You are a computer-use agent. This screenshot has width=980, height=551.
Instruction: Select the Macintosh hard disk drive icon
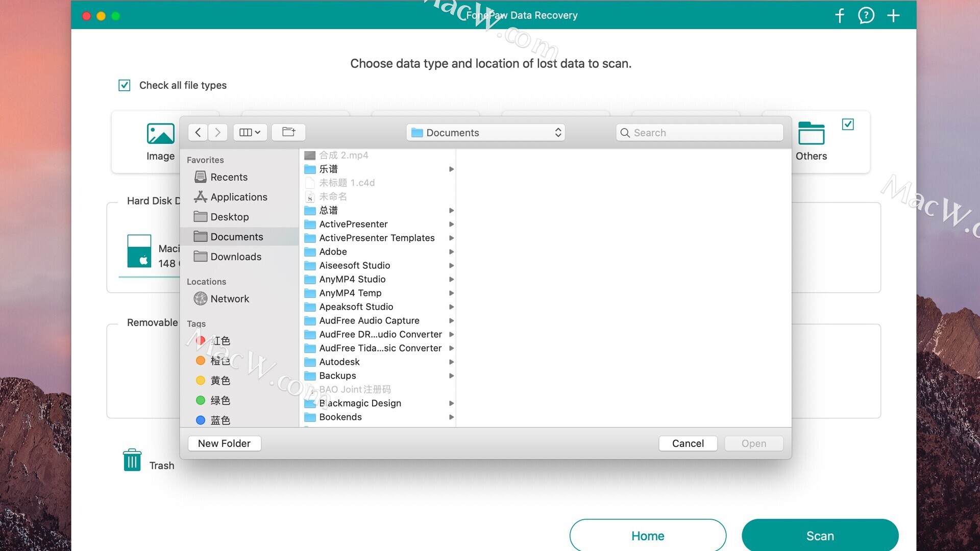pos(139,251)
